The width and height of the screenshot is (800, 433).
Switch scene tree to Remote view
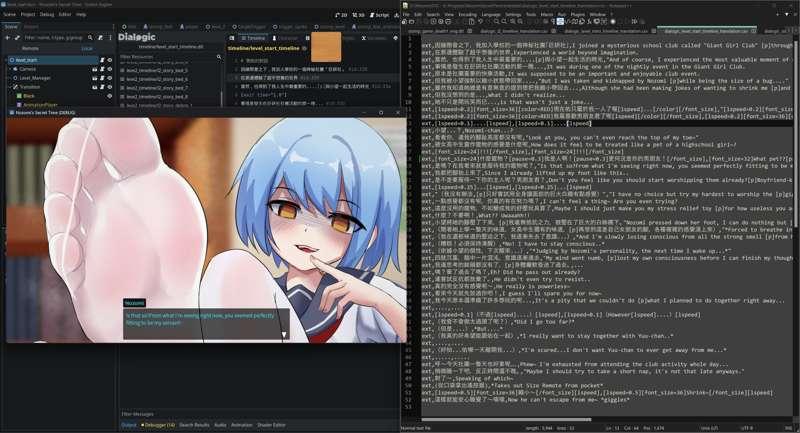[30, 48]
